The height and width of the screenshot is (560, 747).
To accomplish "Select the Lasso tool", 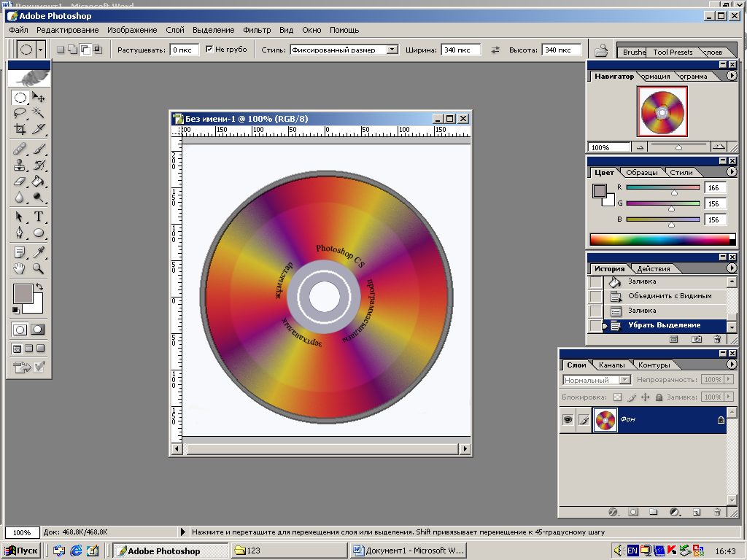I will point(20,113).
